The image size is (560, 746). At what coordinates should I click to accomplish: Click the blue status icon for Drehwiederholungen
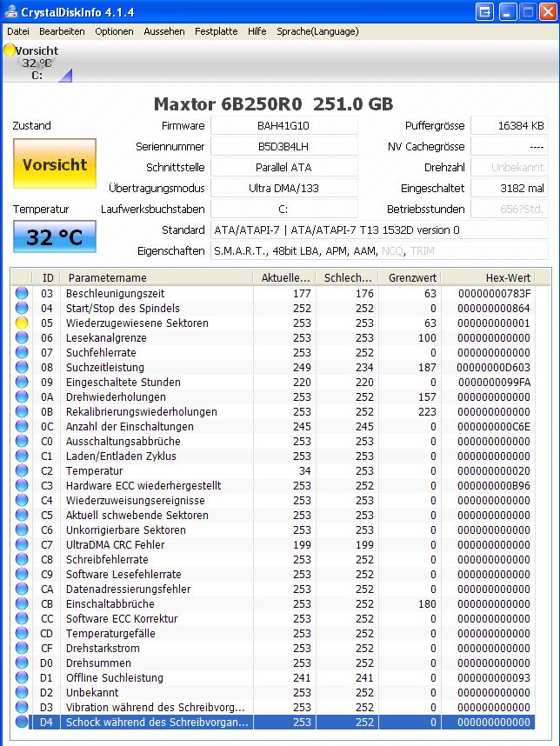22,396
